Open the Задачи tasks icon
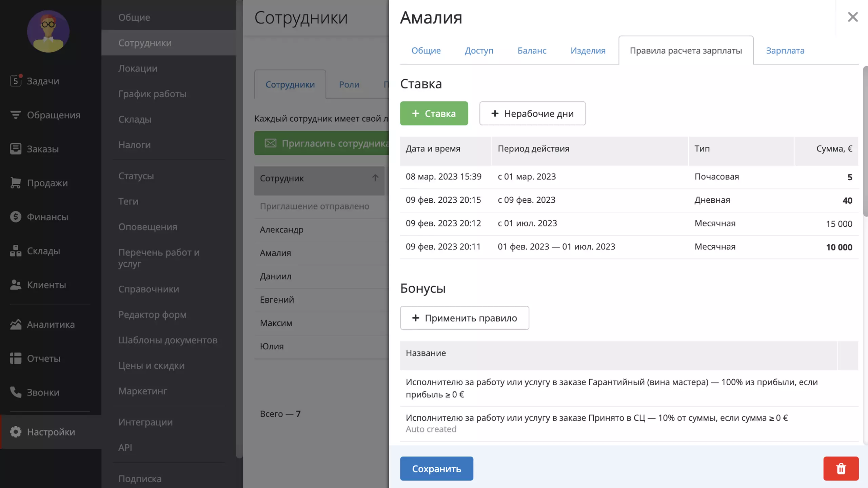 point(16,81)
